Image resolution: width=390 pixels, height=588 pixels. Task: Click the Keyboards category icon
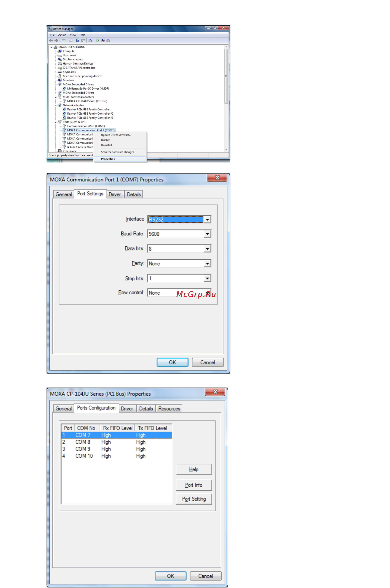[x=60, y=72]
